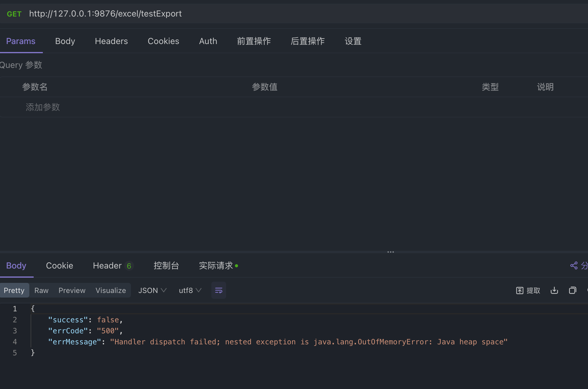The width and height of the screenshot is (588, 389).
Task: Open the GET method selector
Action: point(14,14)
